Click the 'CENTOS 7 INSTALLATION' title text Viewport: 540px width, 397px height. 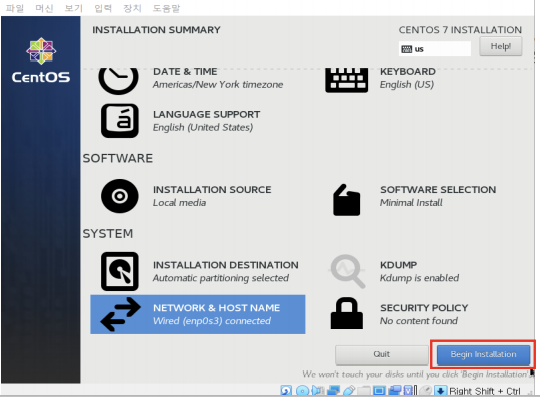click(x=460, y=30)
